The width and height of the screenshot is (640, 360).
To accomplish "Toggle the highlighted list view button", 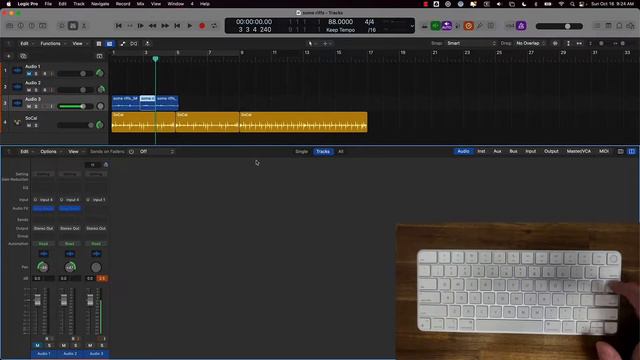I will click(109, 43).
